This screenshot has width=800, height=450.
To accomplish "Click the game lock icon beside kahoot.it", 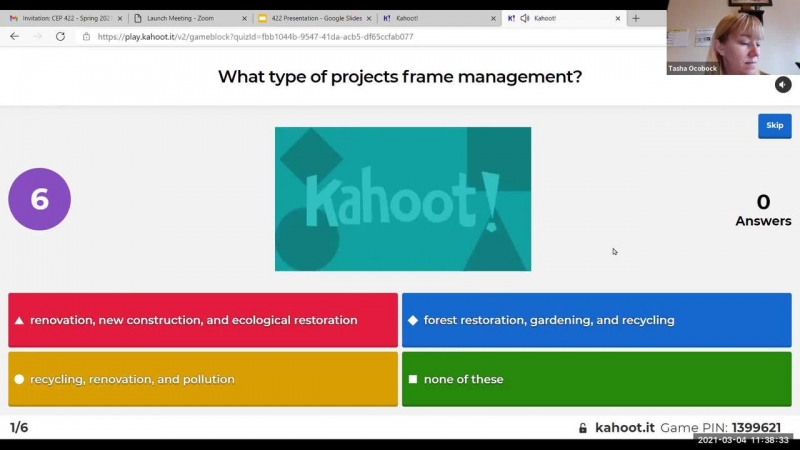I will (583, 428).
